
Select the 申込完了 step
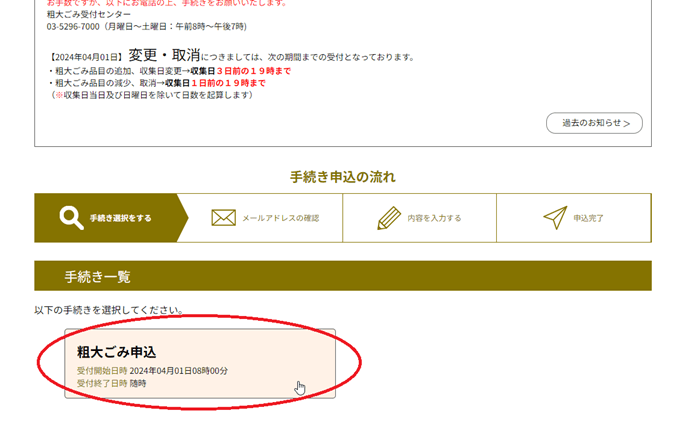[x=574, y=218]
